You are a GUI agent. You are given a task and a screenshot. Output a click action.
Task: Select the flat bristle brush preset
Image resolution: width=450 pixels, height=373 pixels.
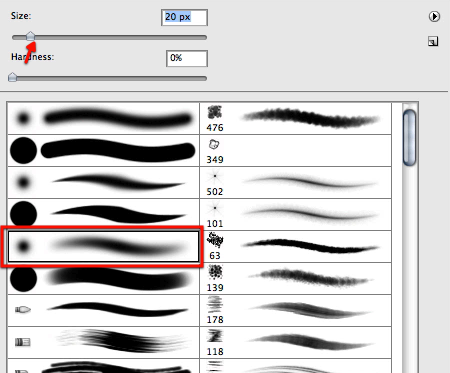tap(103, 343)
